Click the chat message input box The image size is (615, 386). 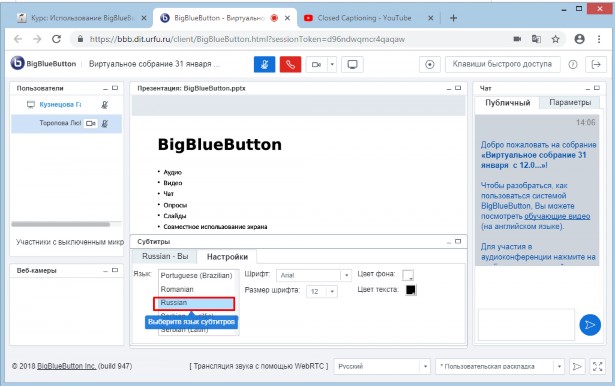point(526,324)
